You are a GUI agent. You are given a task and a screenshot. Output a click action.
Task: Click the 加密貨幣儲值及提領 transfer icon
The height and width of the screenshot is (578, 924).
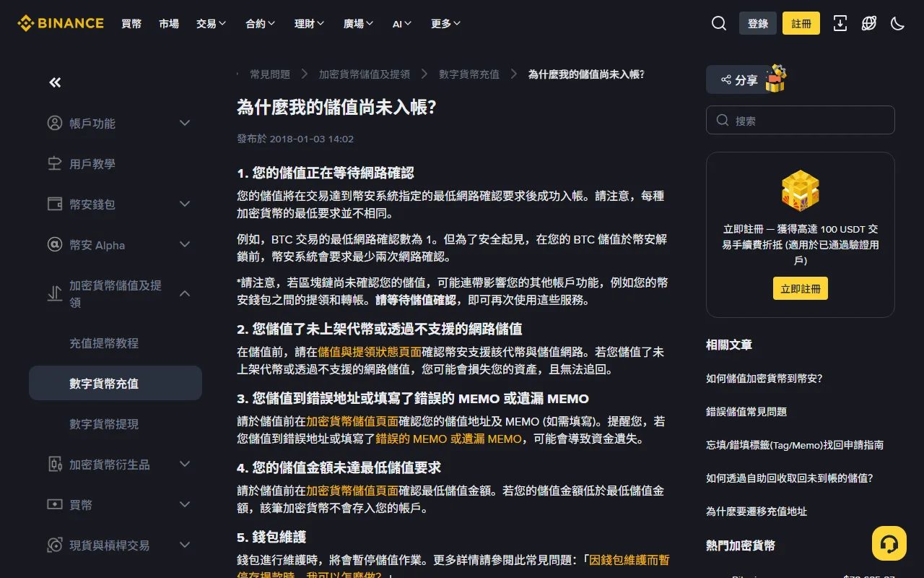point(55,293)
